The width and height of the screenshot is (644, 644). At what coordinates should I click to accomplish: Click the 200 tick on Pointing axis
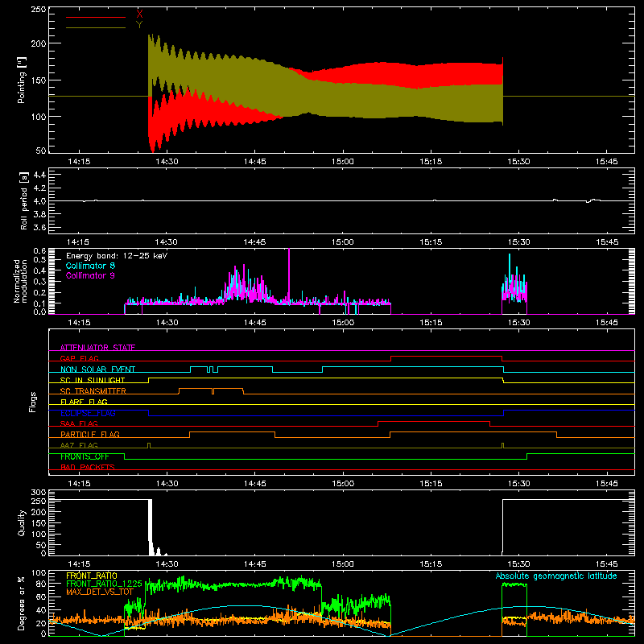pyautogui.click(x=39, y=43)
